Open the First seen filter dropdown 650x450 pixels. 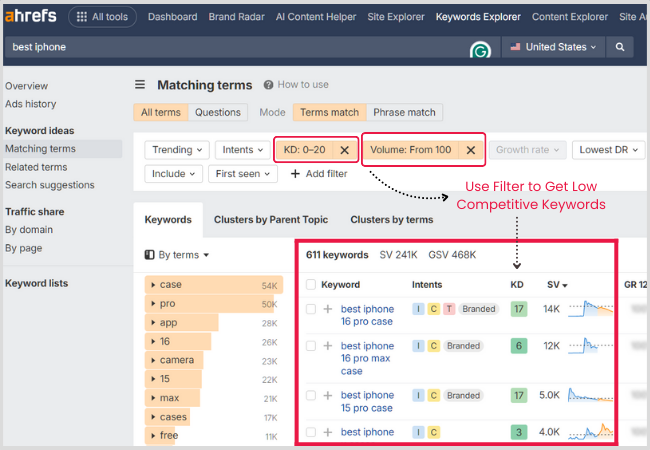click(x=243, y=174)
